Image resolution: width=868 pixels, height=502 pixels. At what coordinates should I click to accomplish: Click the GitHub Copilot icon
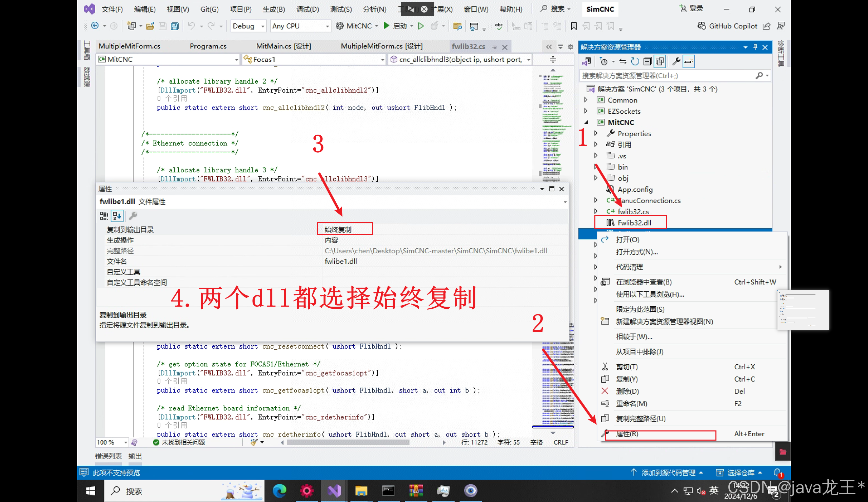(701, 26)
